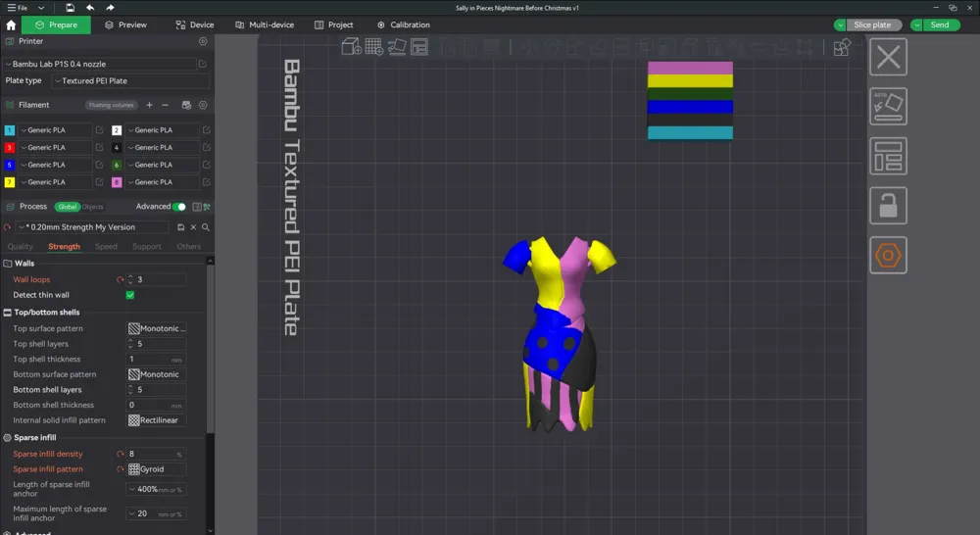
Task: Switch process scope to Objects
Action: (92, 207)
